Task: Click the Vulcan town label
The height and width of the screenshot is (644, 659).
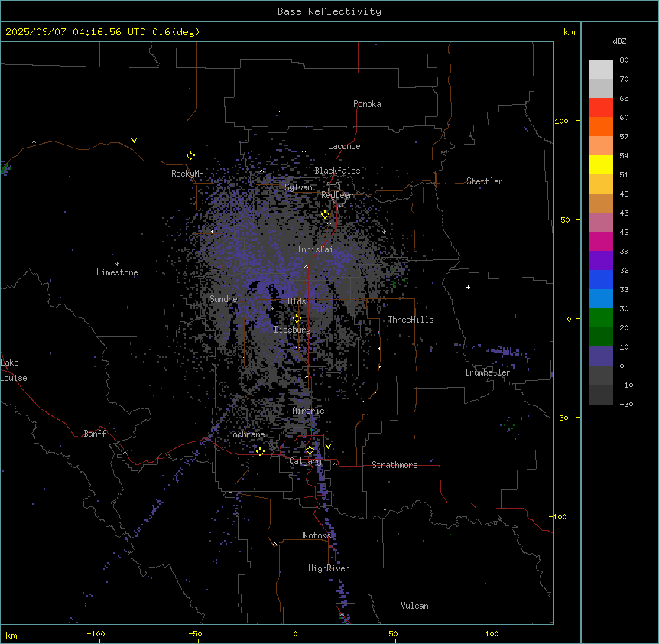Action: tap(414, 606)
